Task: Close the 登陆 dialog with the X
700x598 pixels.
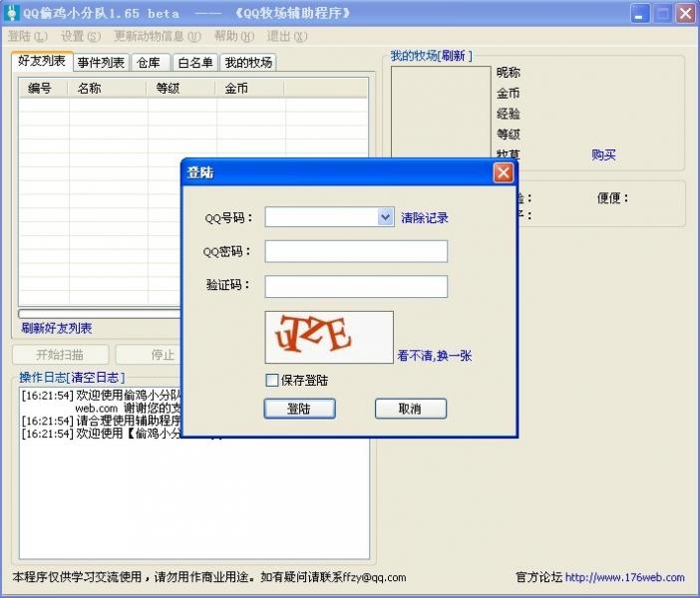Action: (x=504, y=172)
